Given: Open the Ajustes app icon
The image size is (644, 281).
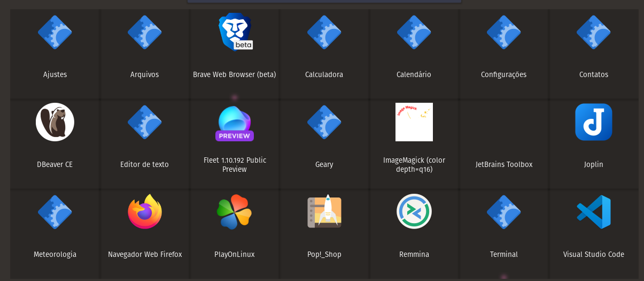Looking at the screenshot, I should [55, 32].
